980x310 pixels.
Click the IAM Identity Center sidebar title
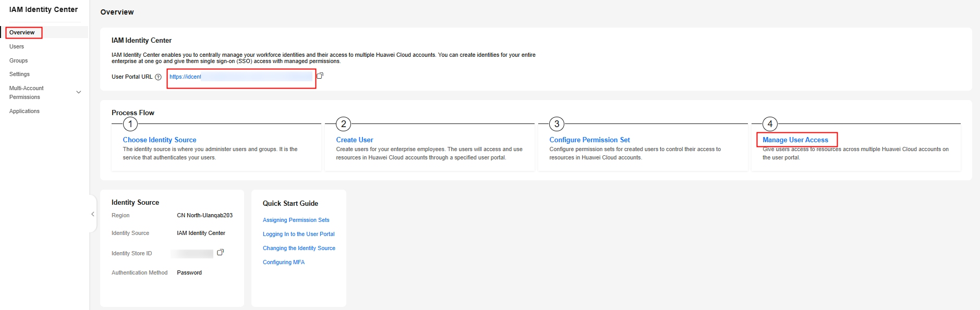pyautogui.click(x=44, y=9)
